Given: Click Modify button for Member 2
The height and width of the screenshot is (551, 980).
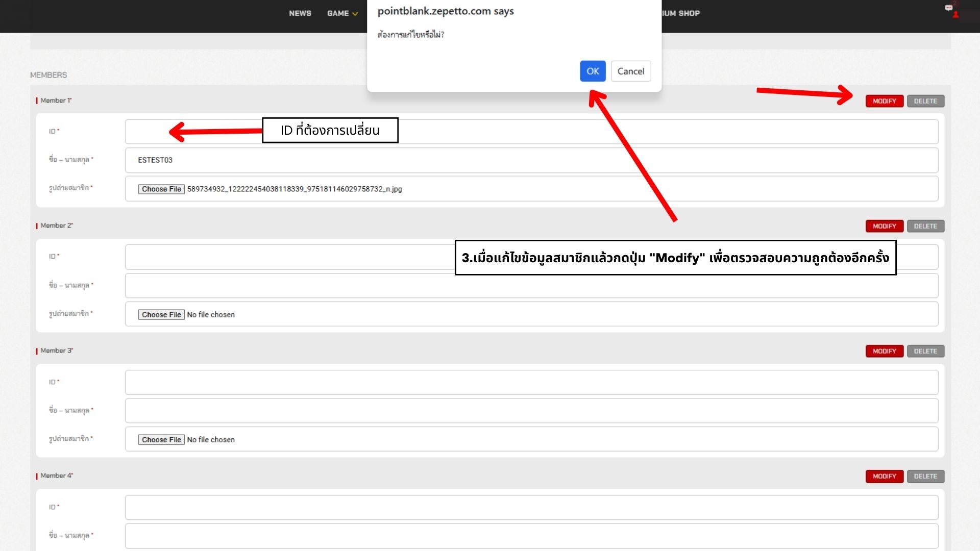Looking at the screenshot, I should 884,226.
